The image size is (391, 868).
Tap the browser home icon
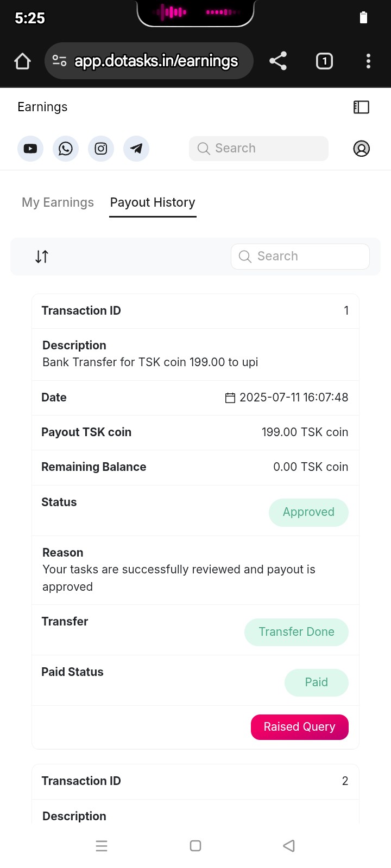22,61
